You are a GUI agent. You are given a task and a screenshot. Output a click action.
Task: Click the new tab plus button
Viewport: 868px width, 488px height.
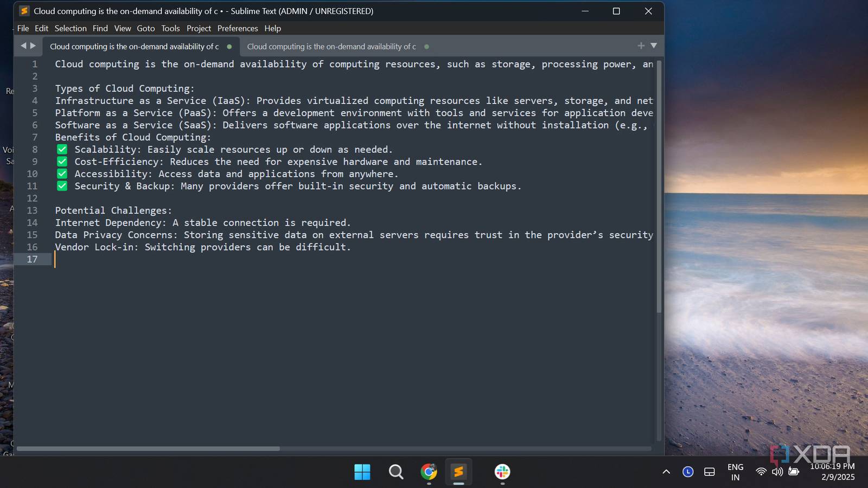click(641, 46)
